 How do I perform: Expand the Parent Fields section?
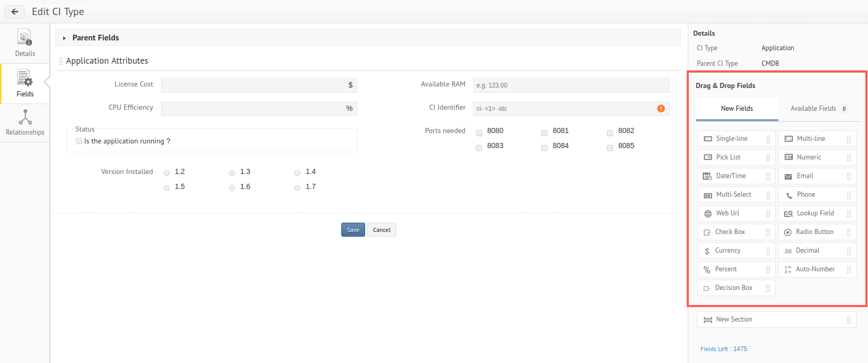[64, 38]
